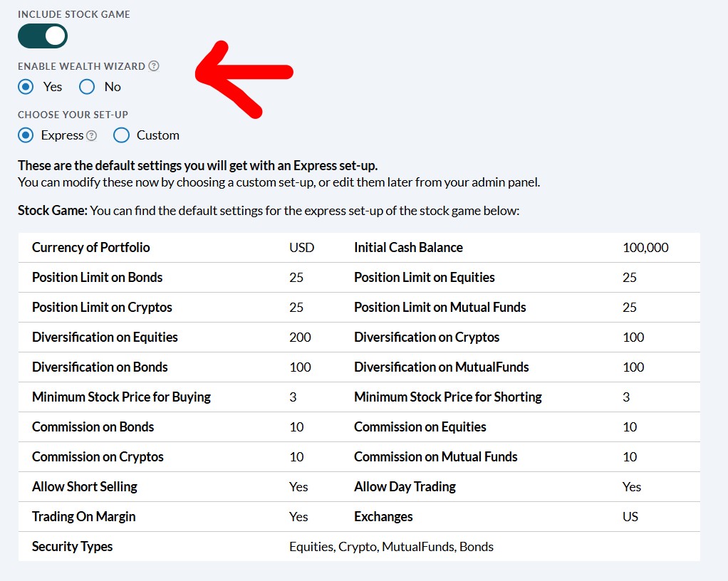Click the Security Types list value
728x581 pixels.
click(391, 547)
